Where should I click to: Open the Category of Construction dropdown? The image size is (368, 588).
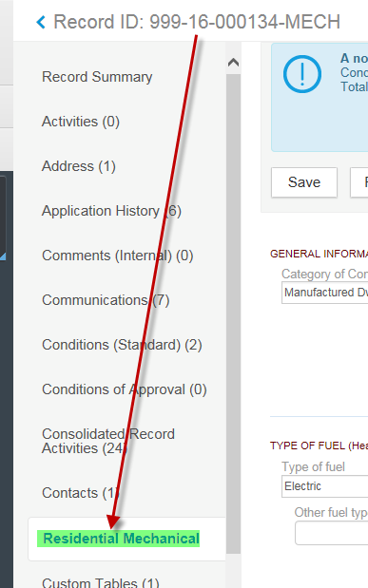coord(325,293)
